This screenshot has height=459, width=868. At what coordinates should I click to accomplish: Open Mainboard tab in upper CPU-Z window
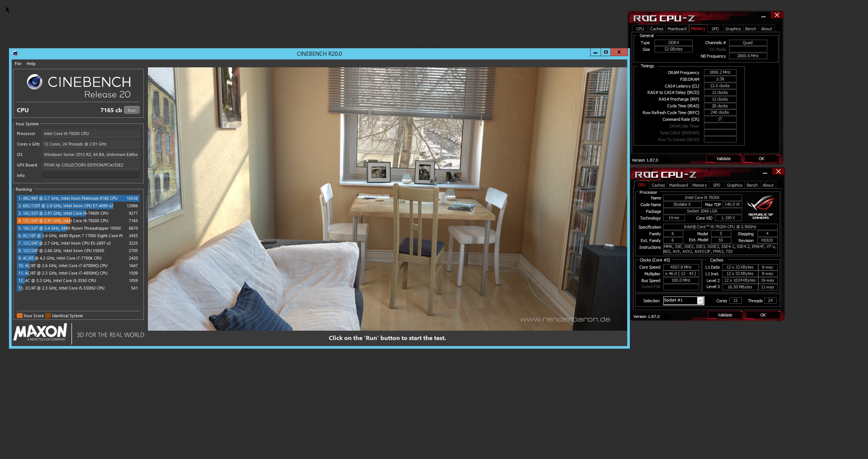pyautogui.click(x=677, y=29)
